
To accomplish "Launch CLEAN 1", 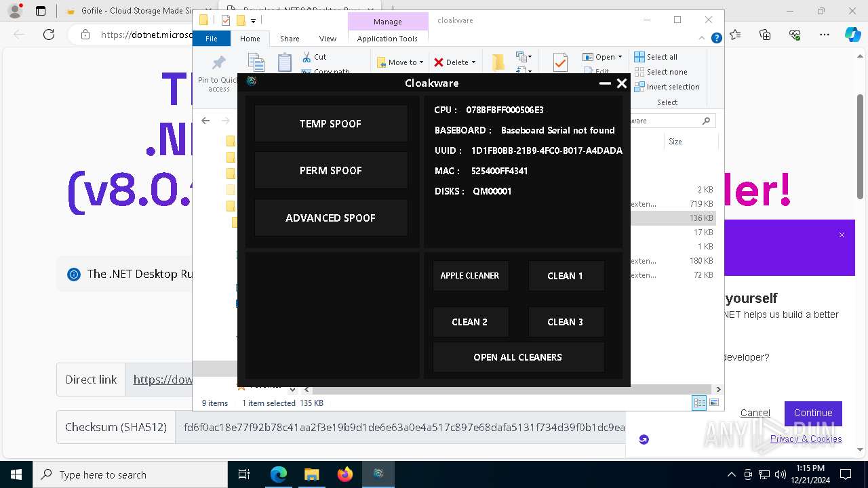I will (566, 276).
